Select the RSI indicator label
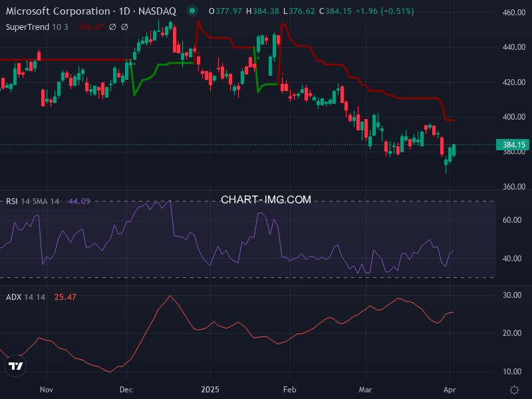Image resolution: width=532 pixels, height=399 pixels. [x=11, y=201]
